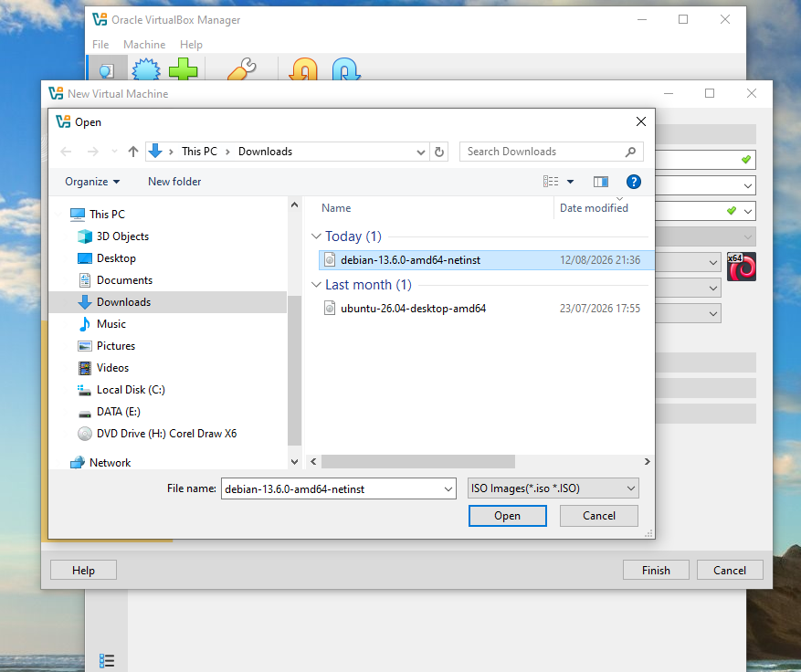
Task: Click the list menu icon at bottom of VirtualBox Manager
Action: coord(107,661)
